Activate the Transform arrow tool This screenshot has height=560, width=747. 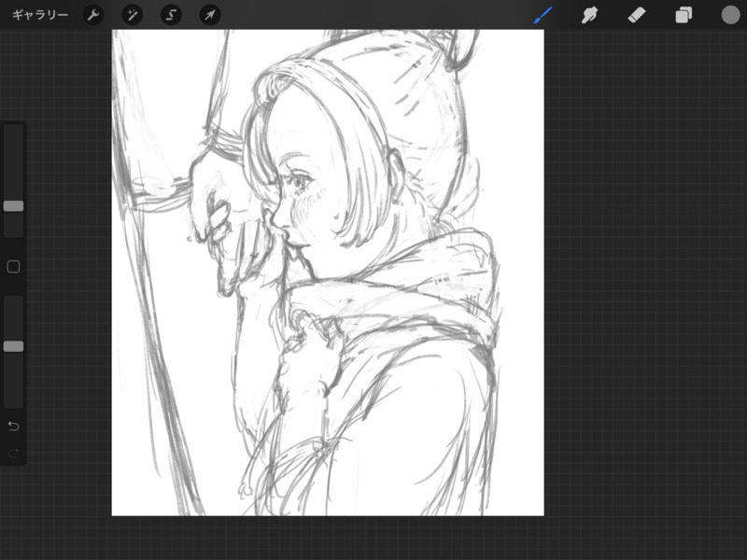pos(209,15)
